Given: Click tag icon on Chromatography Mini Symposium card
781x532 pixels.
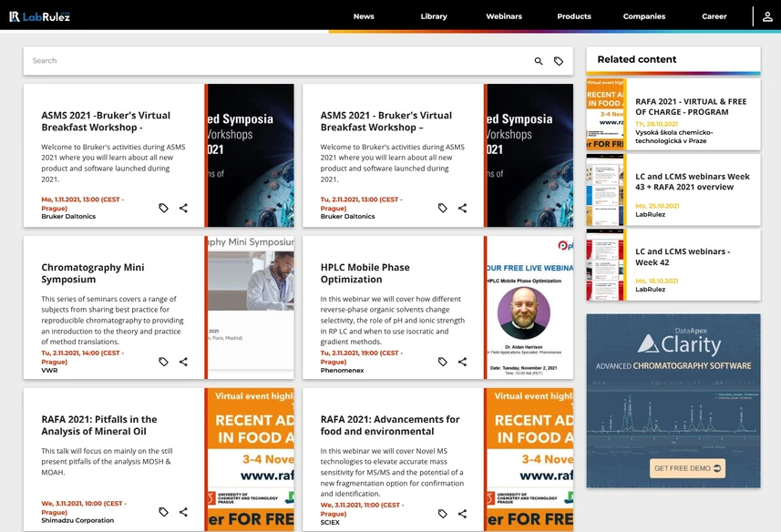Looking at the screenshot, I should point(163,362).
